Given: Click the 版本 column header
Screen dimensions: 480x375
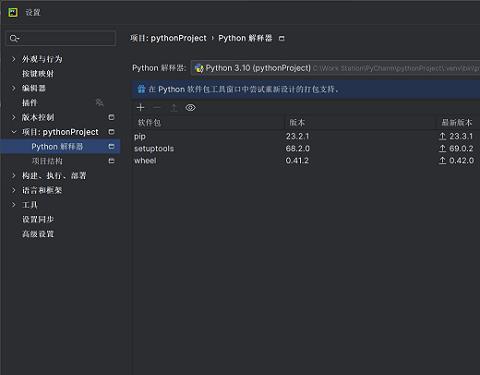Looking at the screenshot, I should click(297, 122).
